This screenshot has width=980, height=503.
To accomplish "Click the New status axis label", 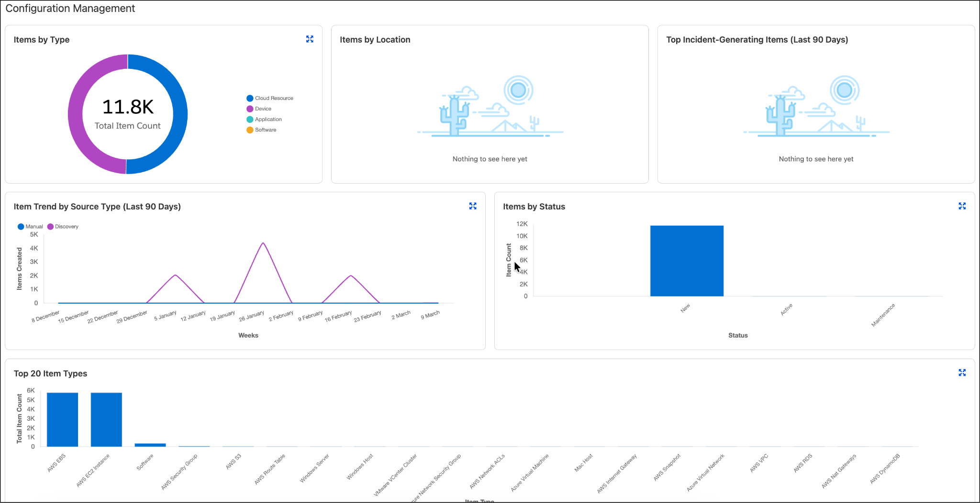I will [x=685, y=308].
